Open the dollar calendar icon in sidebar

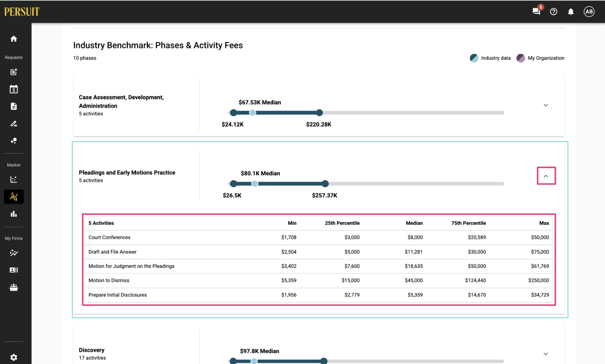[x=14, y=89]
